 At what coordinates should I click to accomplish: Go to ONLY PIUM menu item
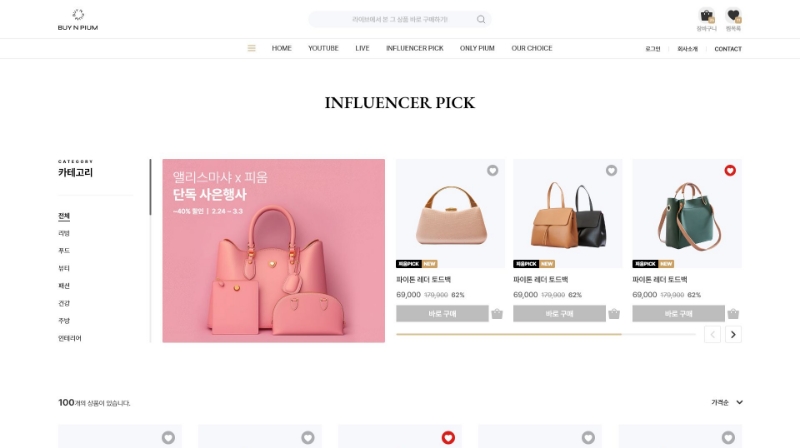pyautogui.click(x=477, y=48)
